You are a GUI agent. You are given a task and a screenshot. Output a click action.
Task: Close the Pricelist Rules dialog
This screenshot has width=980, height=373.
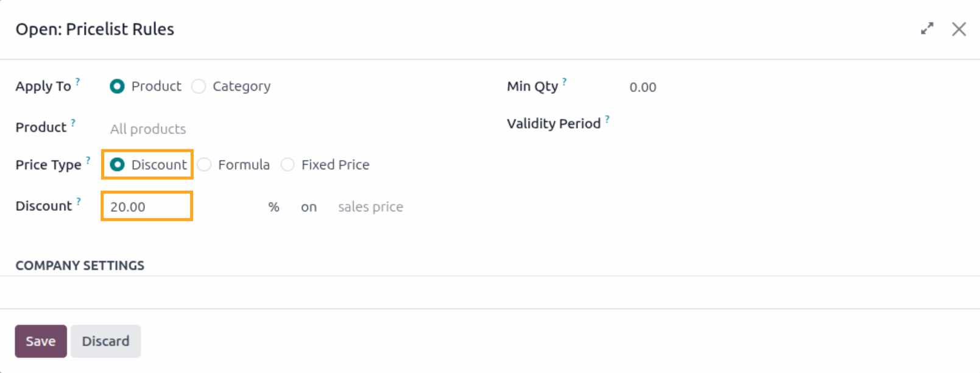click(x=959, y=29)
